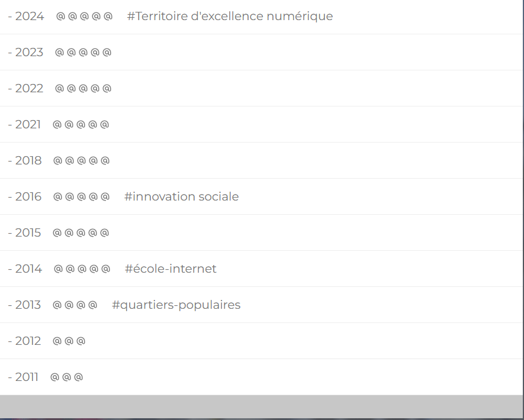Screen dimensions: 524x420
Task: Click the 2011 year label
Action: [27, 377]
